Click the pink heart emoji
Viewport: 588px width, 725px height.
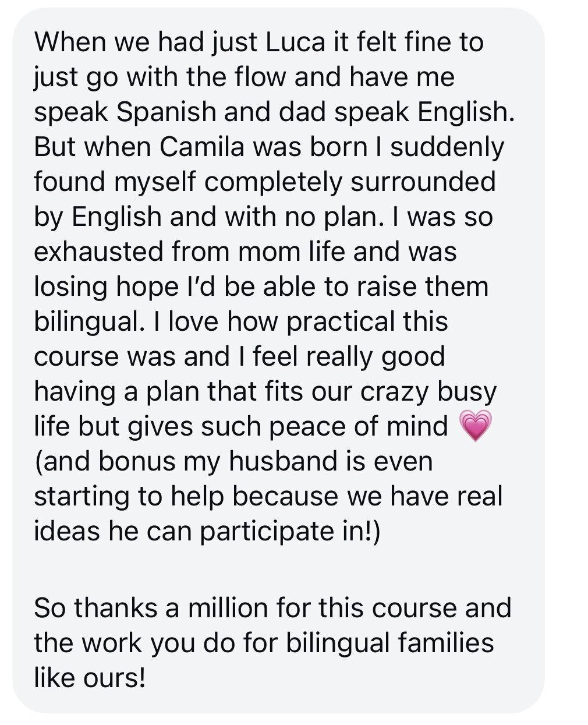click(475, 425)
